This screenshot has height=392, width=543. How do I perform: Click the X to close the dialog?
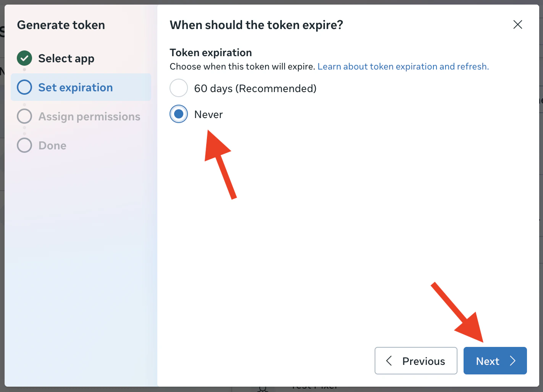(x=517, y=24)
